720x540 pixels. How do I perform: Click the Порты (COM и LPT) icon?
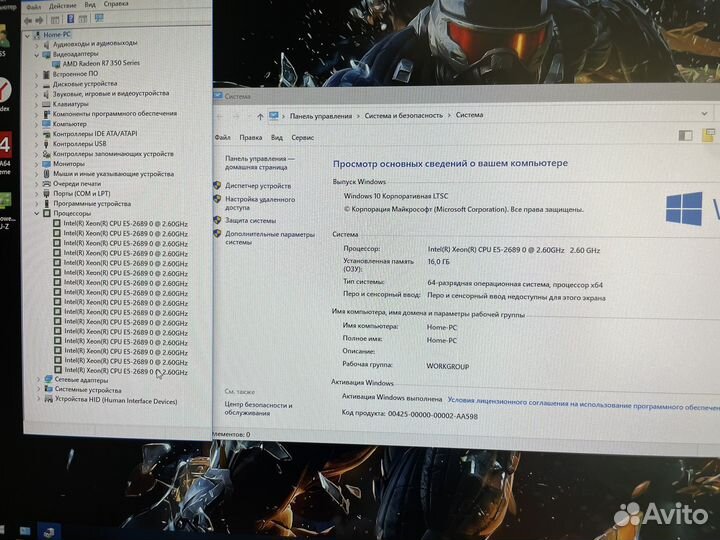[46, 194]
